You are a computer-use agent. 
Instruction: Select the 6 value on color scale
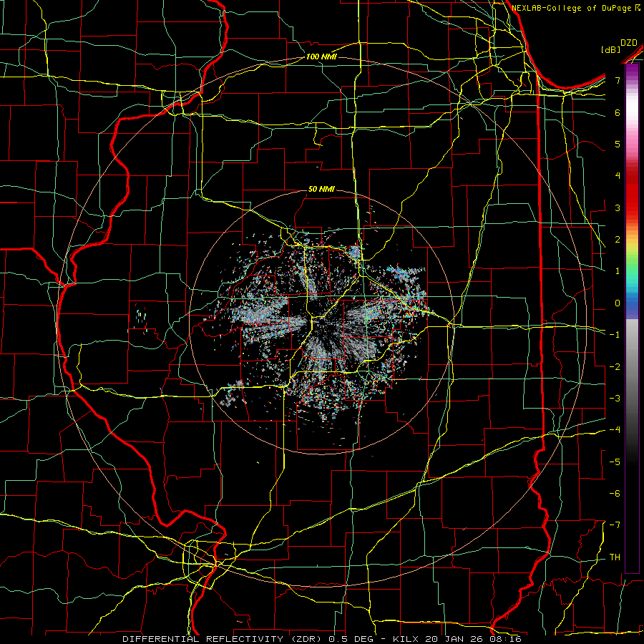[618, 112]
